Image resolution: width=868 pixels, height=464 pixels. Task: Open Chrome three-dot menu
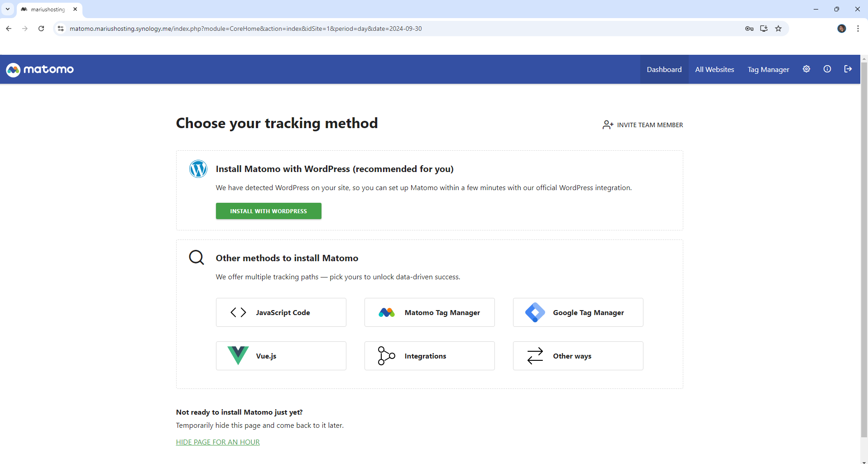click(858, 29)
